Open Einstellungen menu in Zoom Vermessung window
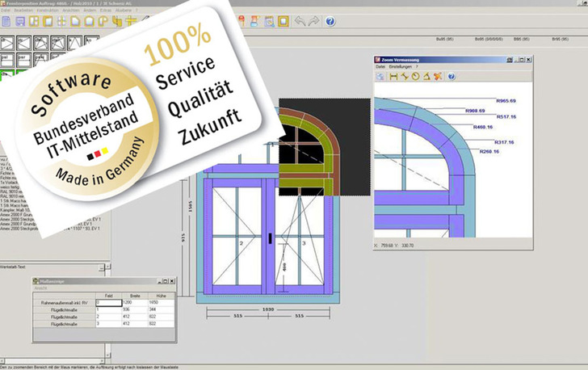 pos(400,68)
